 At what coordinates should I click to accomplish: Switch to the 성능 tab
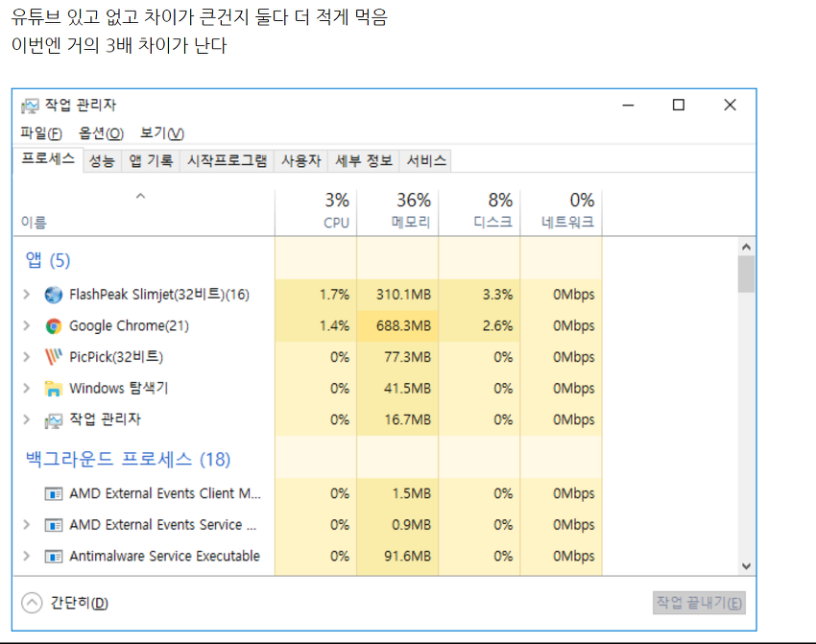click(x=102, y=160)
